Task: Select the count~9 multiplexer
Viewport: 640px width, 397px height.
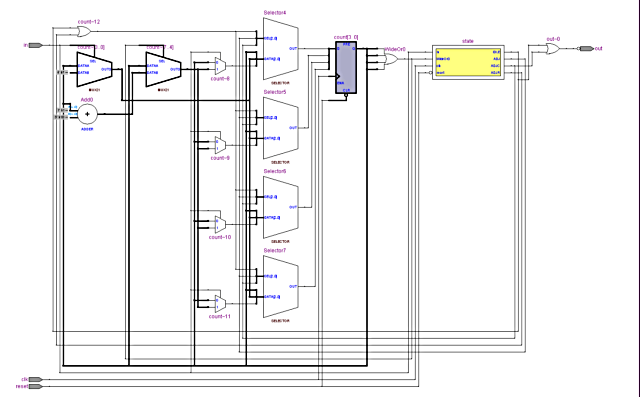Action: (x=220, y=145)
